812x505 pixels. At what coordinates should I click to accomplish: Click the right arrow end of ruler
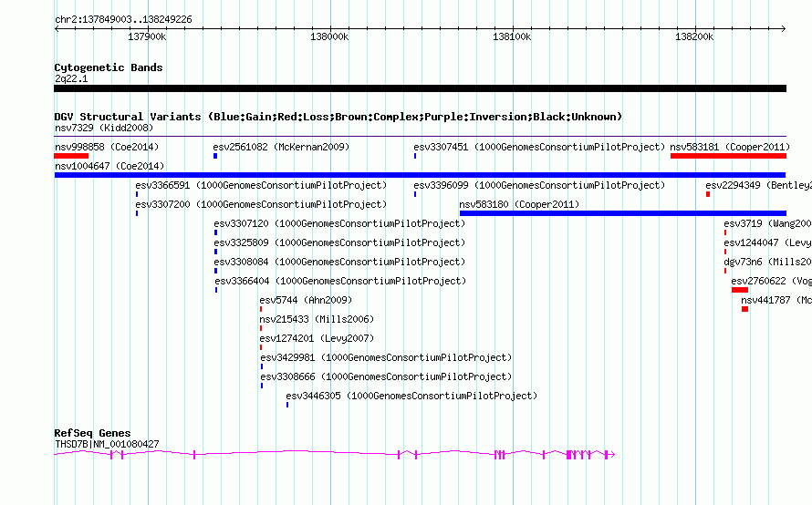[x=783, y=28]
